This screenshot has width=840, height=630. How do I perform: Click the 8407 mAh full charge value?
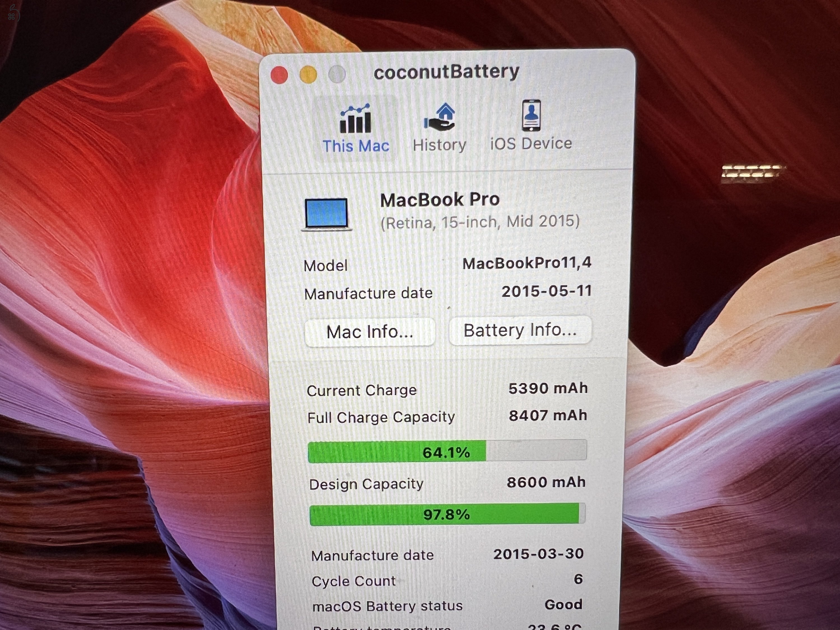pos(548,416)
